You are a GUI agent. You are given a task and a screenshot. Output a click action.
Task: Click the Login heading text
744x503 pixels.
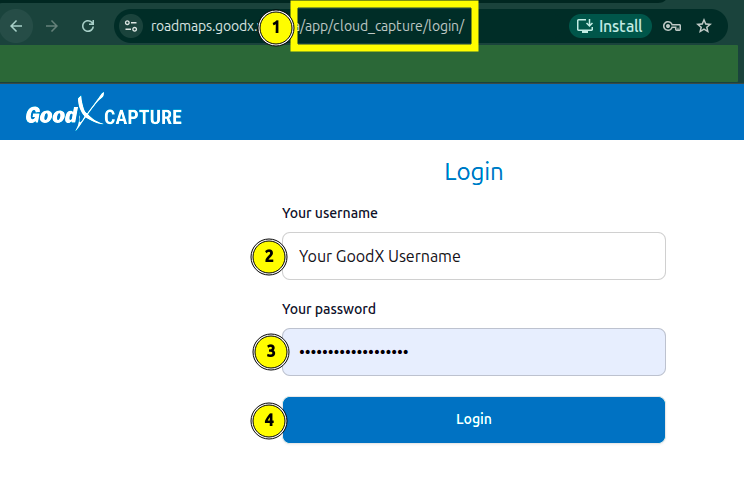[474, 172]
